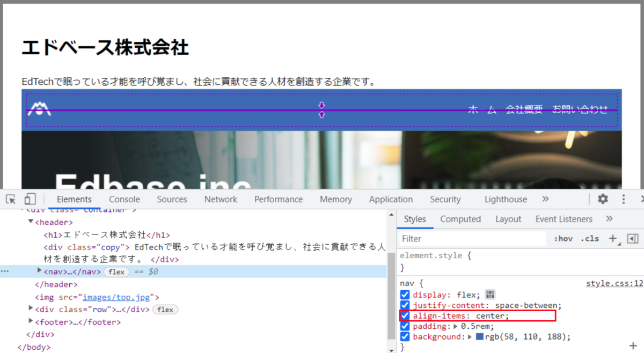Open the Event Listeners pane tab
Image resolution: width=644 pixels, height=353 pixels.
(564, 219)
